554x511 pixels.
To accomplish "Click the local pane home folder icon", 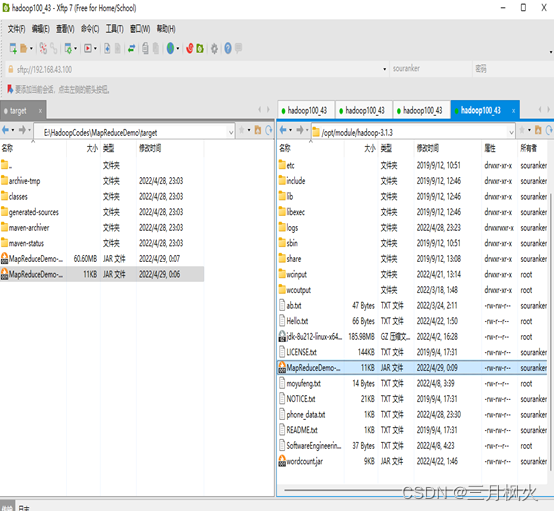I will [x=258, y=130].
